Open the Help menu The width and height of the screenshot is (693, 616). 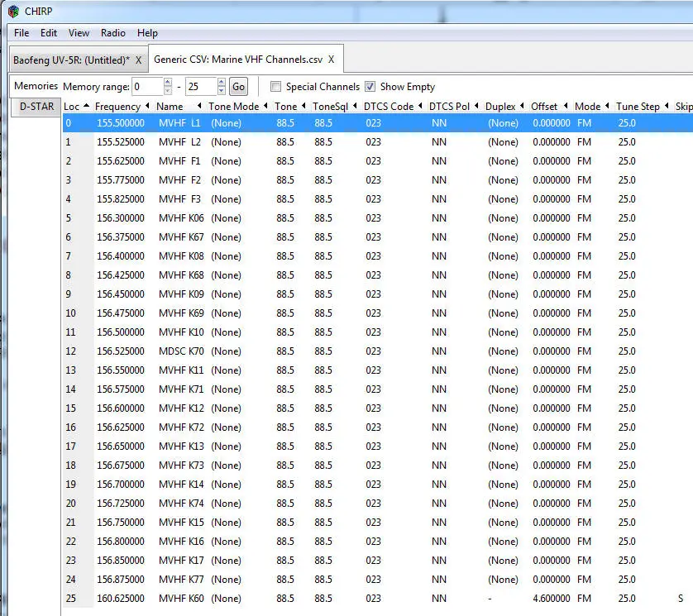[x=147, y=33]
